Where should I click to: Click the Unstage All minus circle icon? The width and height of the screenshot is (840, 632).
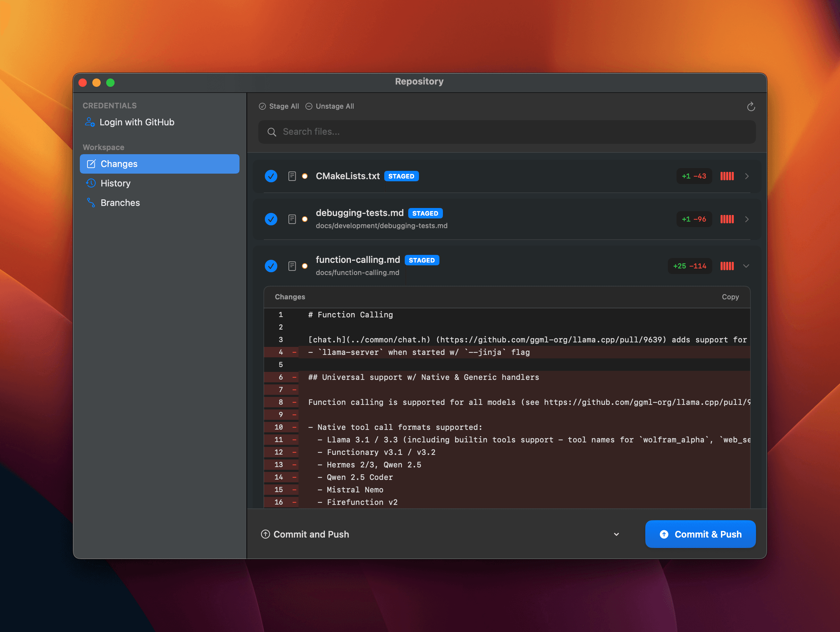309,106
